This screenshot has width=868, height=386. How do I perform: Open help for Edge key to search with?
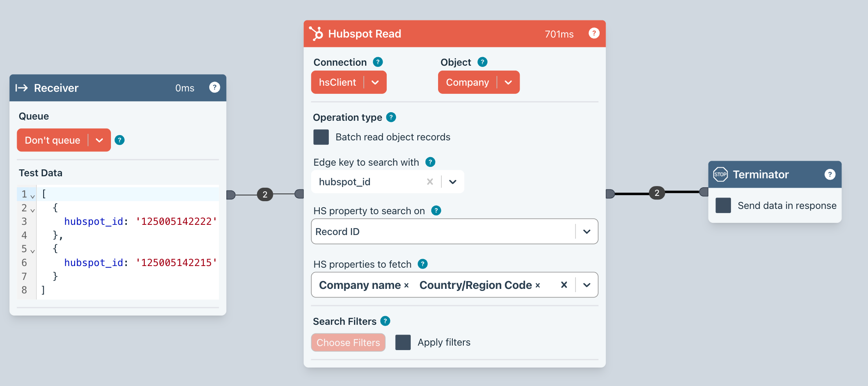(x=430, y=162)
